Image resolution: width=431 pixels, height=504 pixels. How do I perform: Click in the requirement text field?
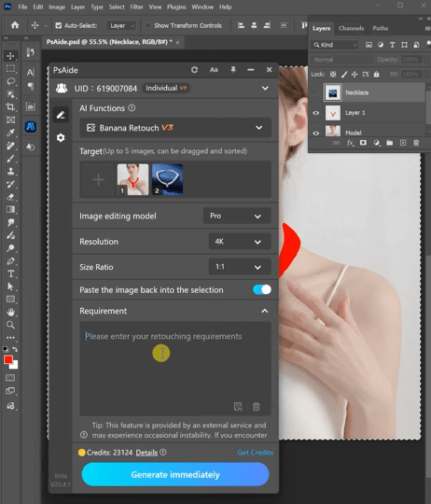tap(175, 369)
